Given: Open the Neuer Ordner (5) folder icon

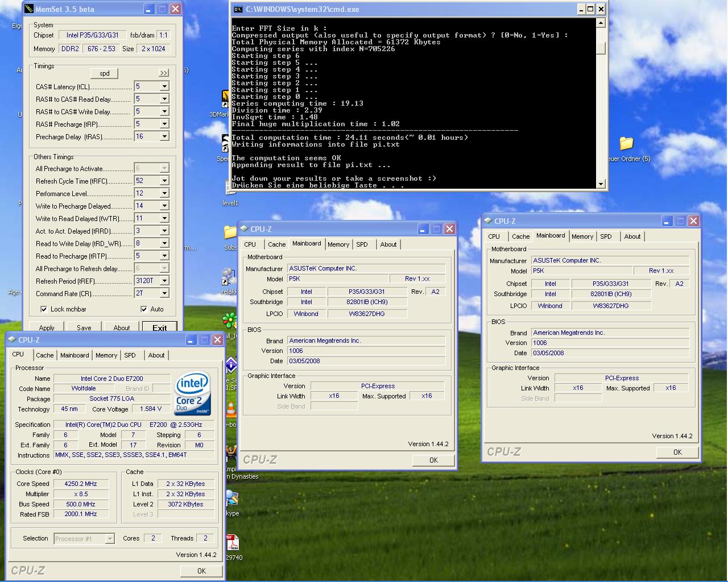Looking at the screenshot, I should point(626,143).
